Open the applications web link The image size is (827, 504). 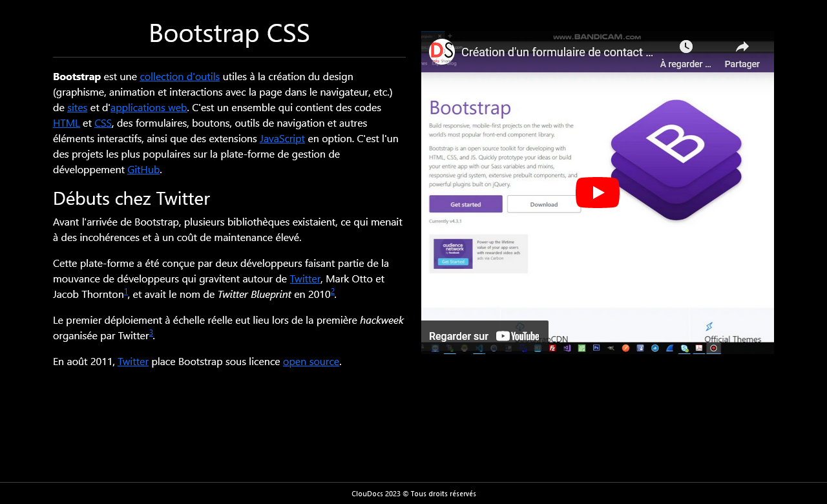[x=149, y=107]
